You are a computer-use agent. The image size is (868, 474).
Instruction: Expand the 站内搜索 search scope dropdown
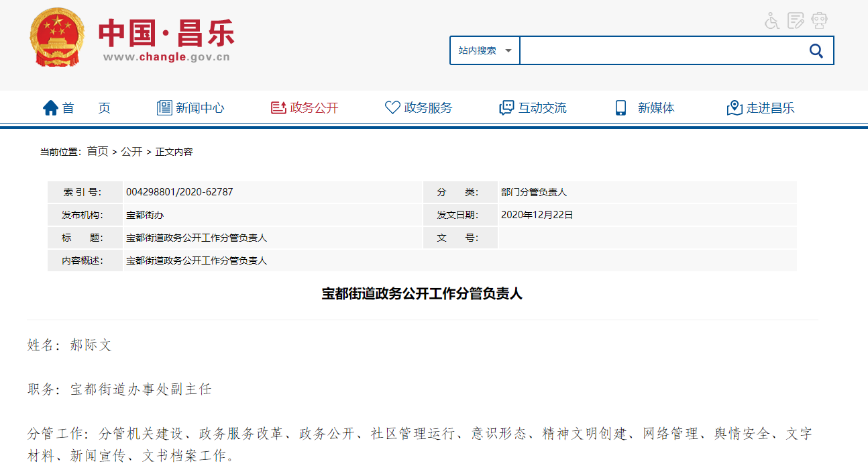(x=484, y=50)
